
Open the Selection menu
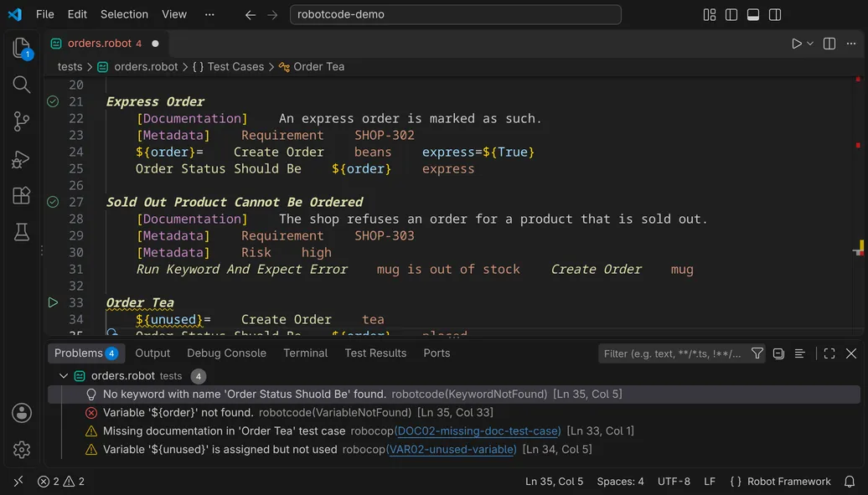pyautogui.click(x=124, y=14)
